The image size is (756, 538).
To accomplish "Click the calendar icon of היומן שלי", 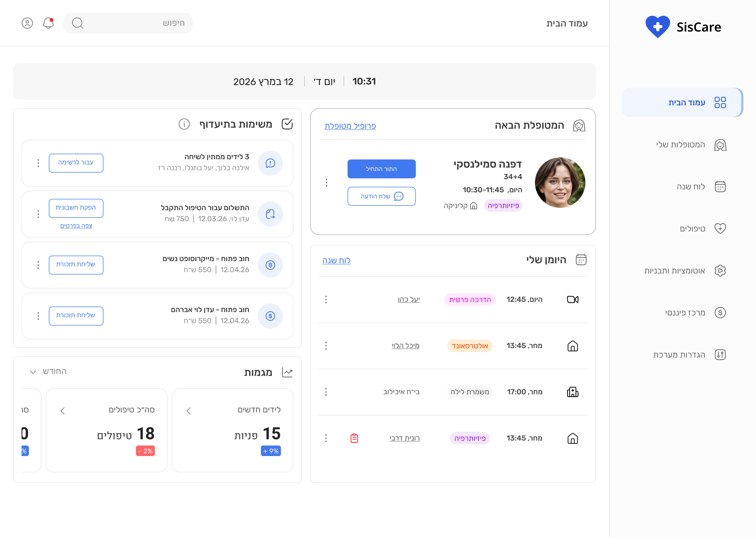I will coord(581,260).
